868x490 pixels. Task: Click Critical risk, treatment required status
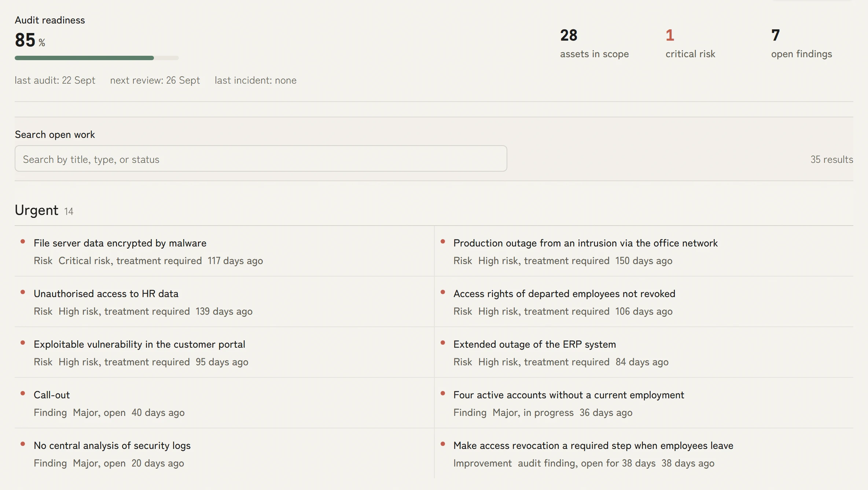pyautogui.click(x=130, y=261)
